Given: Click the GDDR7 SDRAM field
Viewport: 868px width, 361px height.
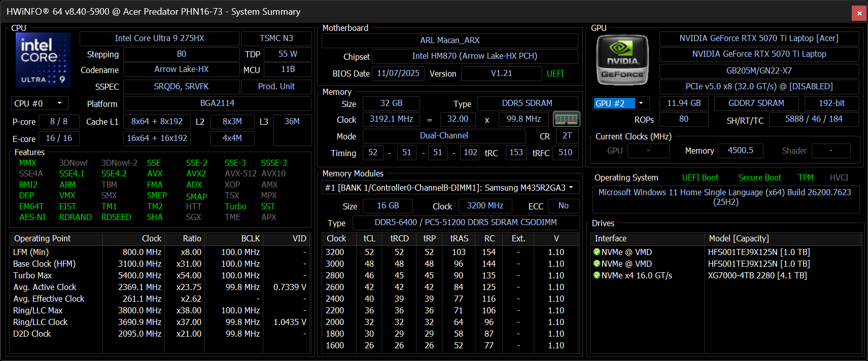Looking at the screenshot, I should point(756,103).
